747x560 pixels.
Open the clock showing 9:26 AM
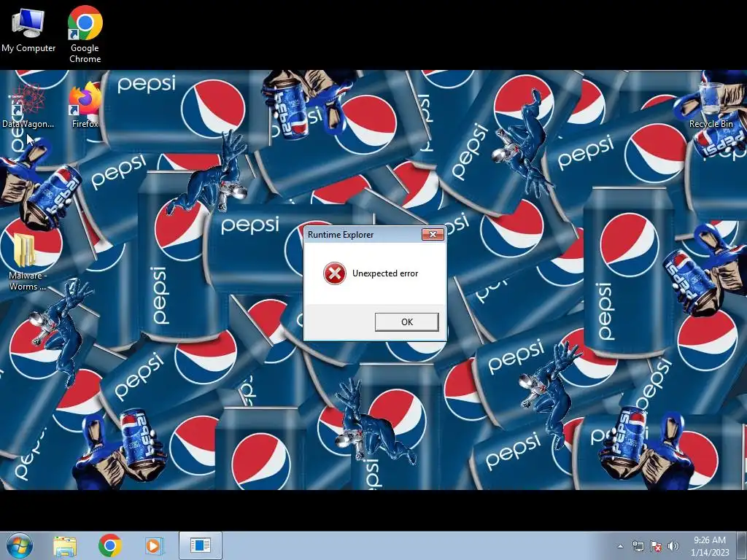(710, 545)
